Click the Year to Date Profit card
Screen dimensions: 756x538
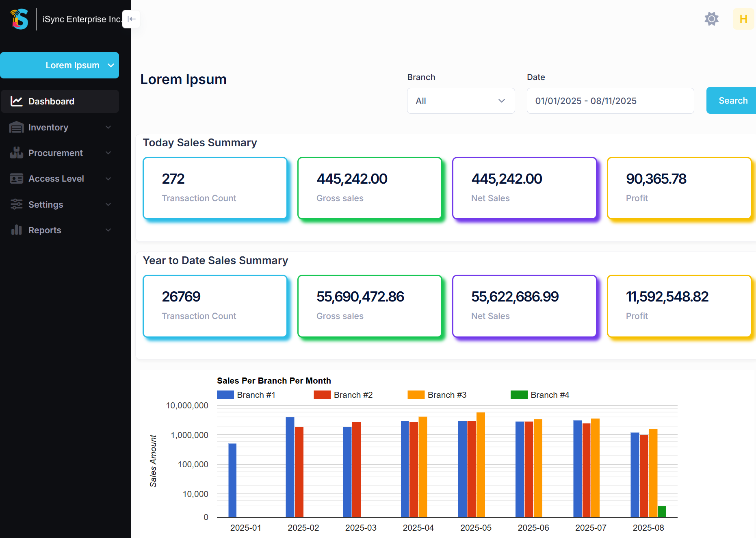[679, 306]
